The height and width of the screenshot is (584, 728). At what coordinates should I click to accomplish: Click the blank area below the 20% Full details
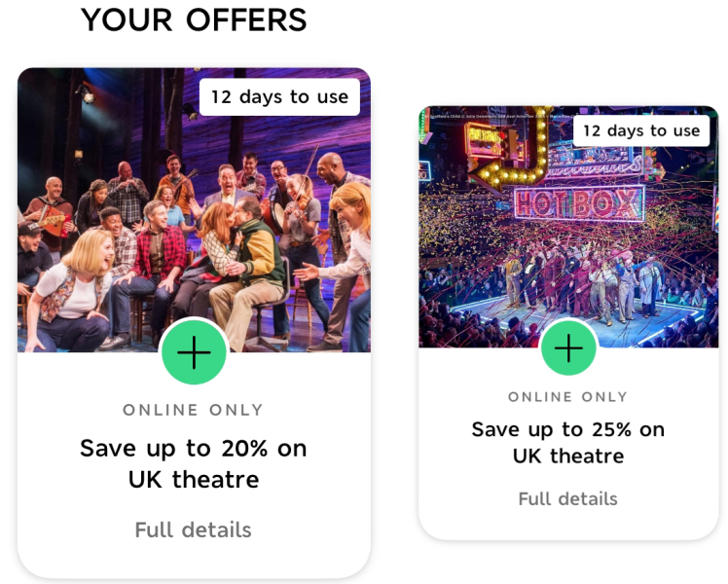[193, 562]
